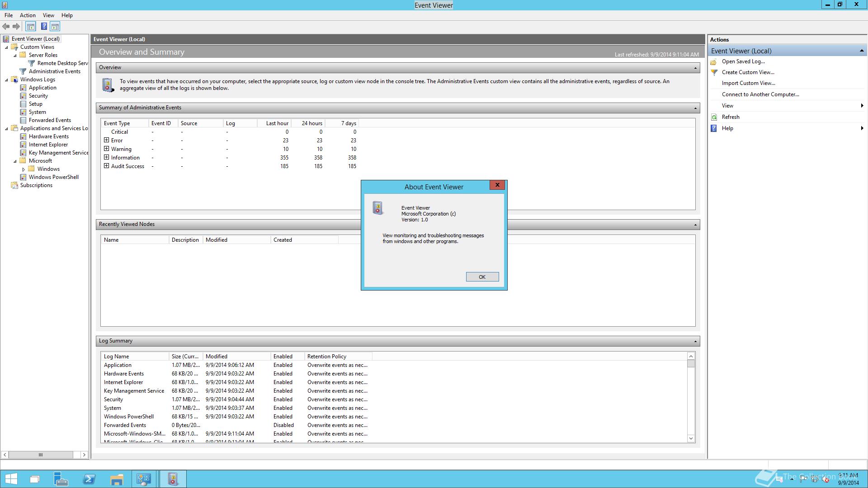Collapse the Log Summary section
Image resolution: width=868 pixels, height=488 pixels.
pyautogui.click(x=695, y=341)
